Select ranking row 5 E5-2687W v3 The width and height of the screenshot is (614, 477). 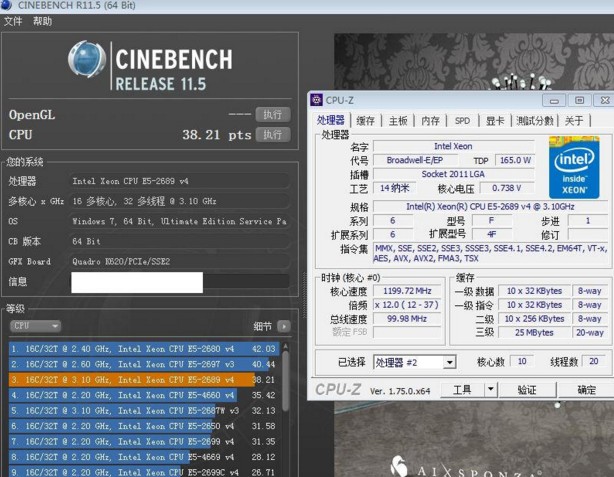143,411
